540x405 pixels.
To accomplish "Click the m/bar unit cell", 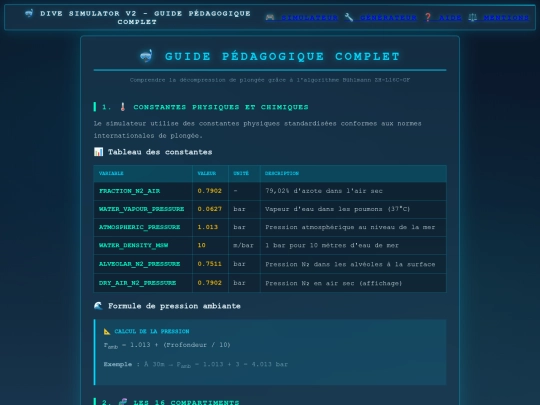I will 243,246.
